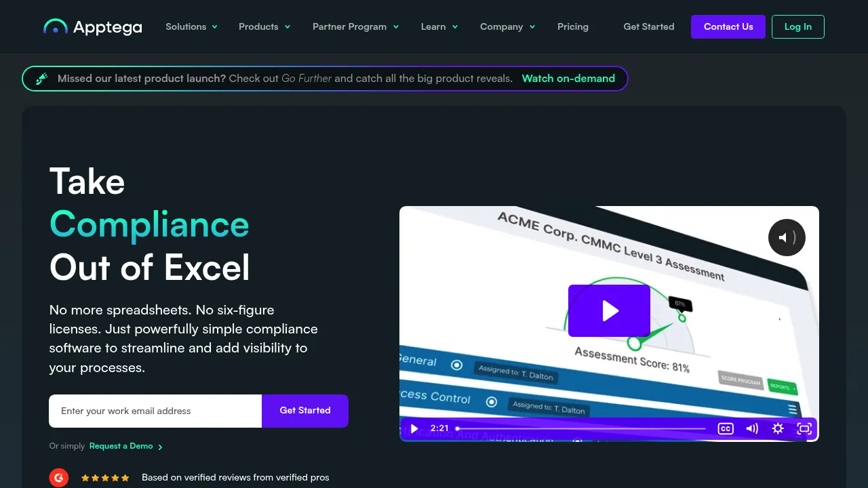This screenshot has width=868, height=488.
Task: Click the Request a Demo link
Action: 126,446
